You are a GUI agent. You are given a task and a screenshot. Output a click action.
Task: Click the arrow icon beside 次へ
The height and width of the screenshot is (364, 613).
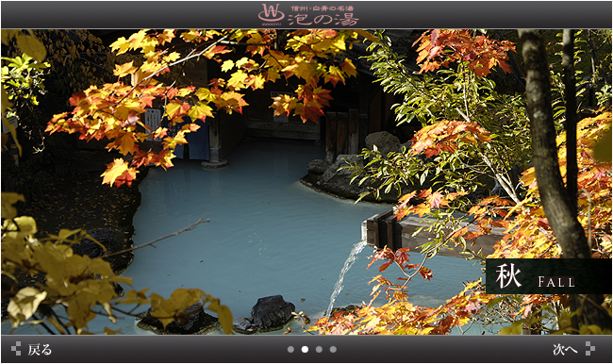(x=590, y=348)
